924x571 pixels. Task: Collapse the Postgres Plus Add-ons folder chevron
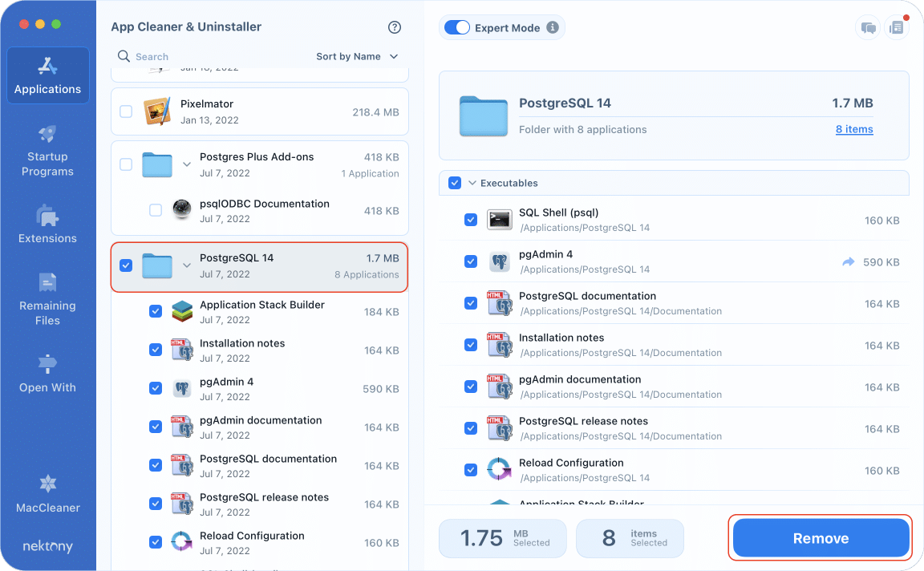point(186,164)
